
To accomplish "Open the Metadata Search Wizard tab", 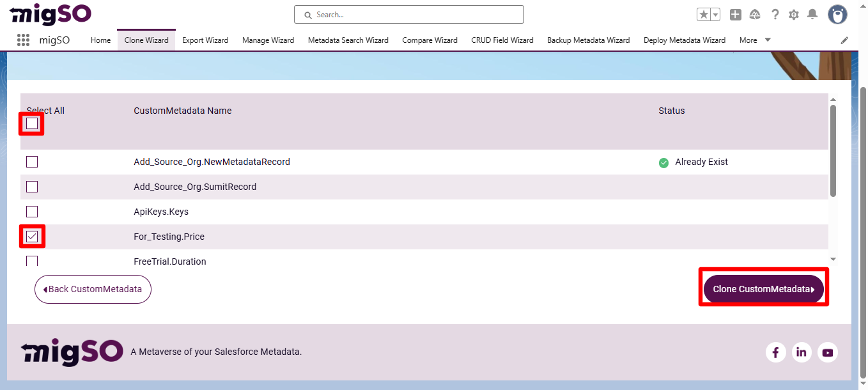I will tap(348, 40).
